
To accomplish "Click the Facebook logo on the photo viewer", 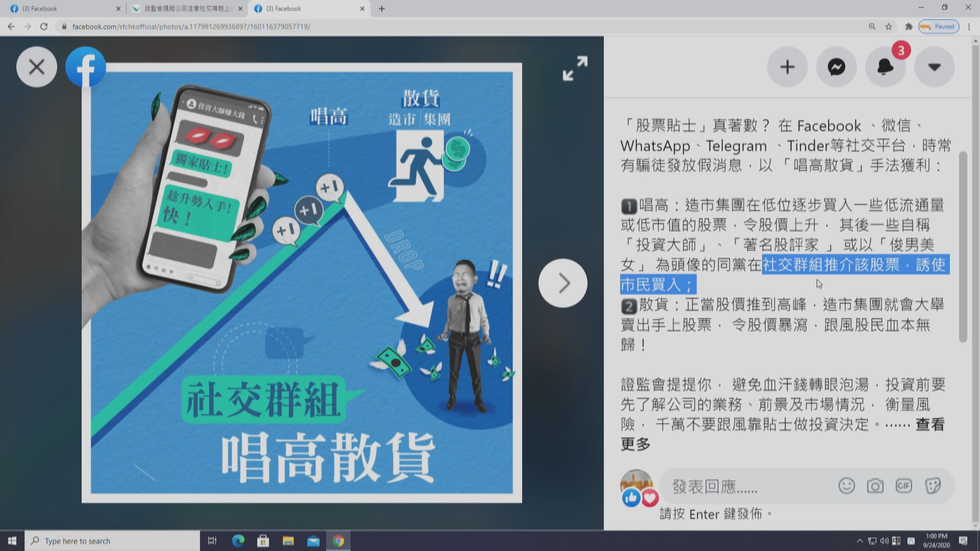I will click(x=85, y=66).
